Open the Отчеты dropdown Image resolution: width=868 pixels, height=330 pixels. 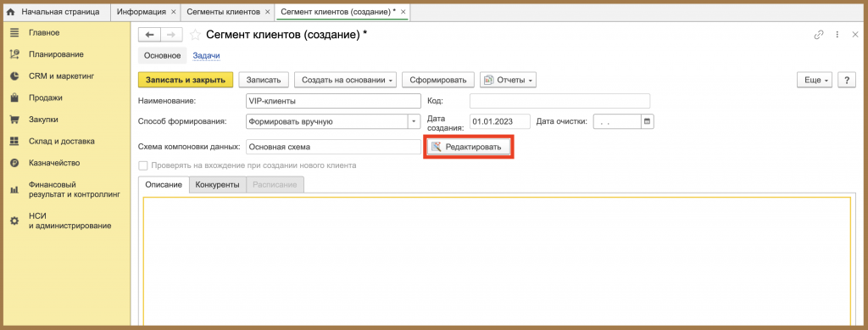point(508,80)
